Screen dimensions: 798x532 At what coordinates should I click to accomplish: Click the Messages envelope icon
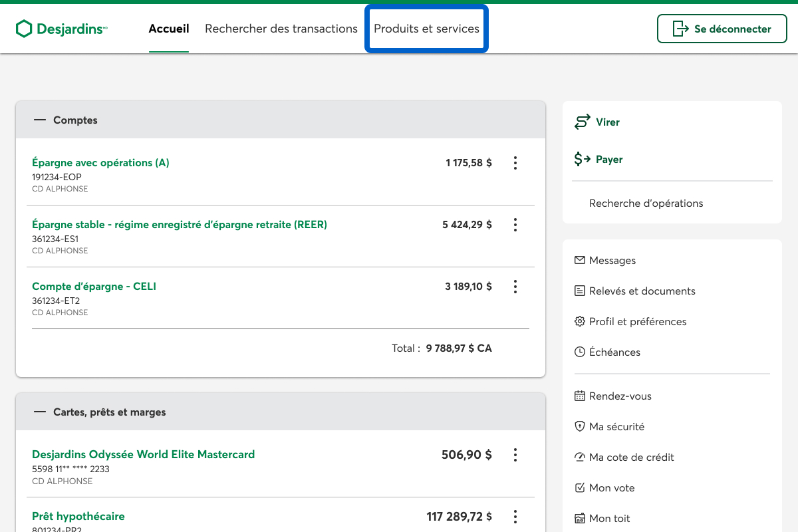579,261
